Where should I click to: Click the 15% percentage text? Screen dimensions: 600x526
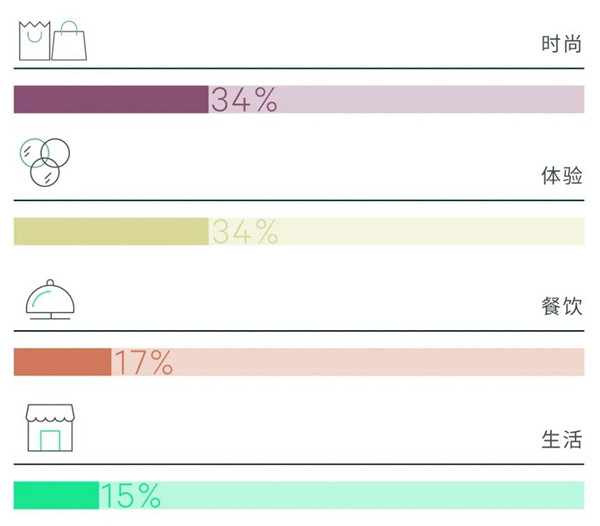point(131,495)
